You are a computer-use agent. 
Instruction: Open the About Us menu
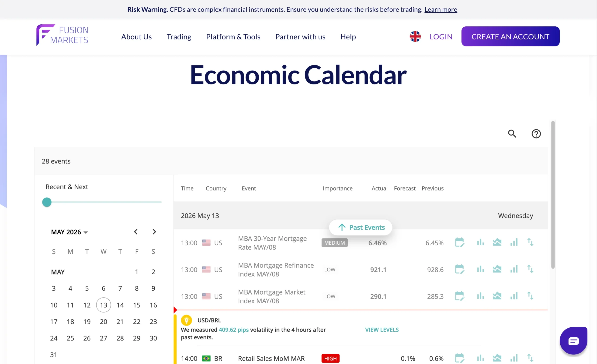pyautogui.click(x=136, y=37)
